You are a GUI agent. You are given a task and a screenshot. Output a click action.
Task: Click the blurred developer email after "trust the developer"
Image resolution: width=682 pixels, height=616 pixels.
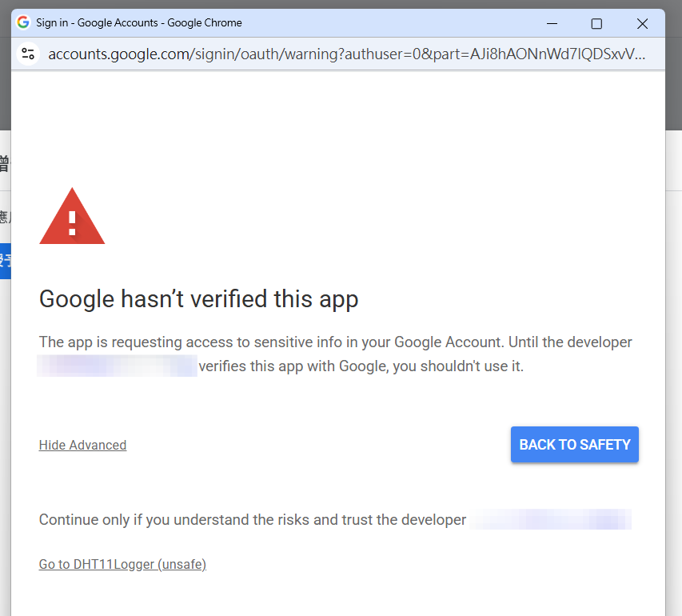(551, 519)
